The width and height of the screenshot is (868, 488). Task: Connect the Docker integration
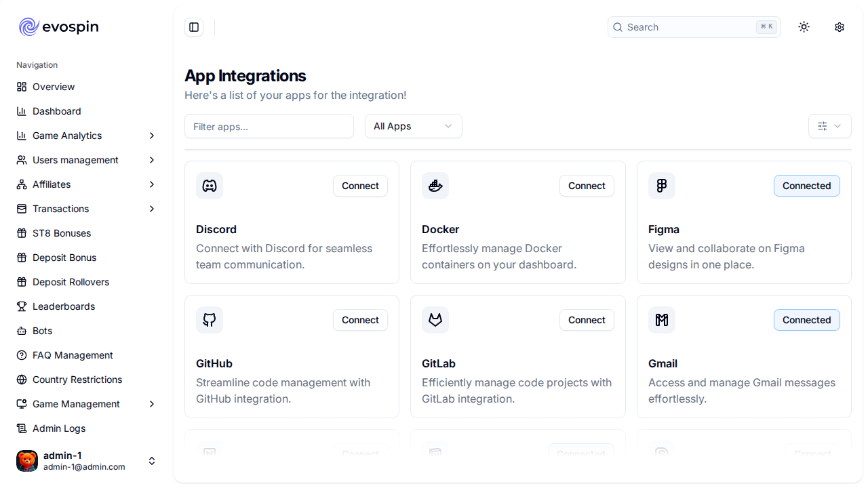point(587,186)
